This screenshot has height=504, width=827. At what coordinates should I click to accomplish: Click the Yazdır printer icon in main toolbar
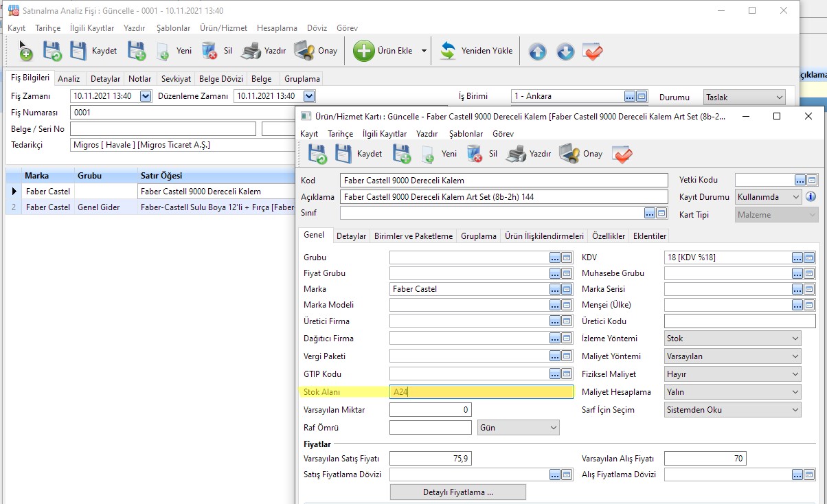point(251,51)
